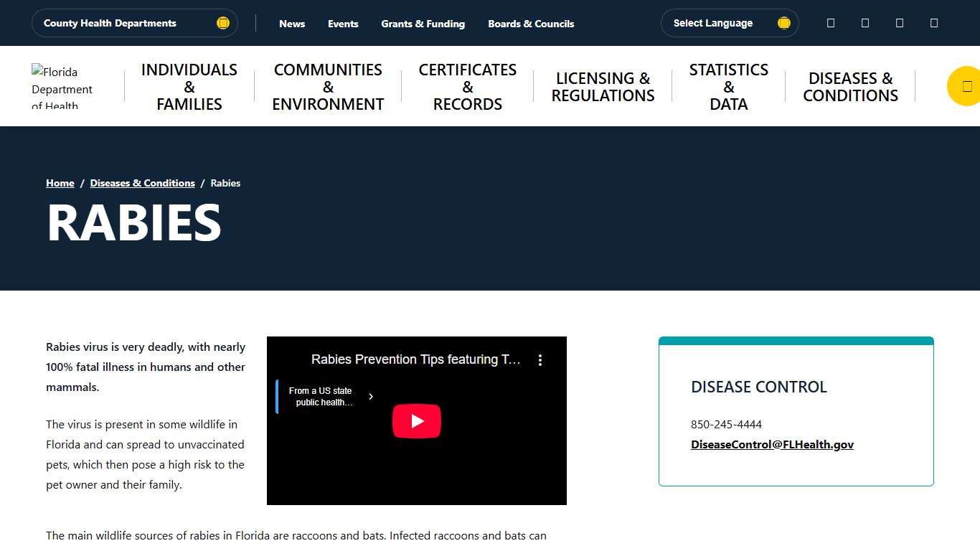Click the yellow round button beside main navigation
This screenshot has height=551, width=980.
[x=966, y=86]
